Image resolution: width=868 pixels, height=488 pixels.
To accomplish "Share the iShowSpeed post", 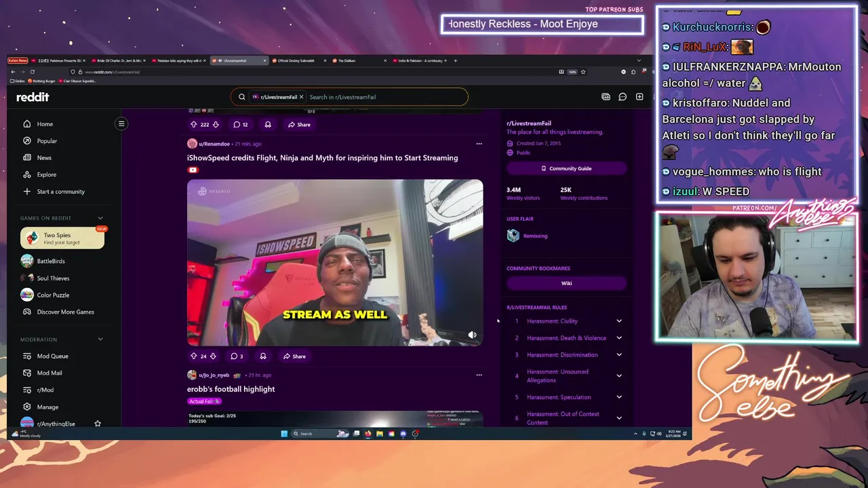I will click(294, 357).
